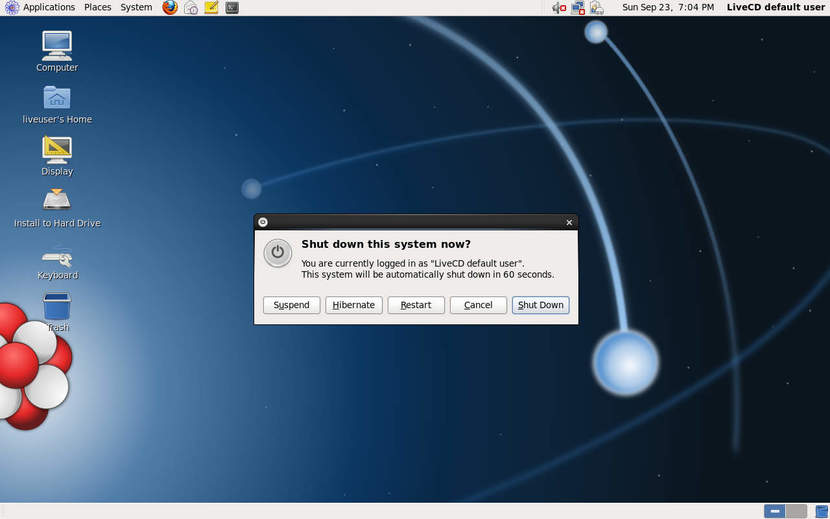Open the sticky notes panel launcher
This screenshot has height=519, width=830.
tap(211, 7)
